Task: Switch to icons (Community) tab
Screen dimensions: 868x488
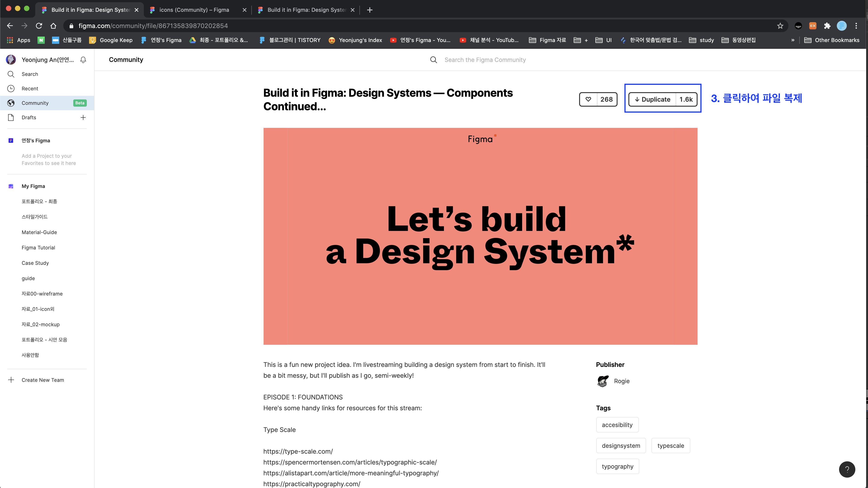Action: pyautogui.click(x=194, y=10)
